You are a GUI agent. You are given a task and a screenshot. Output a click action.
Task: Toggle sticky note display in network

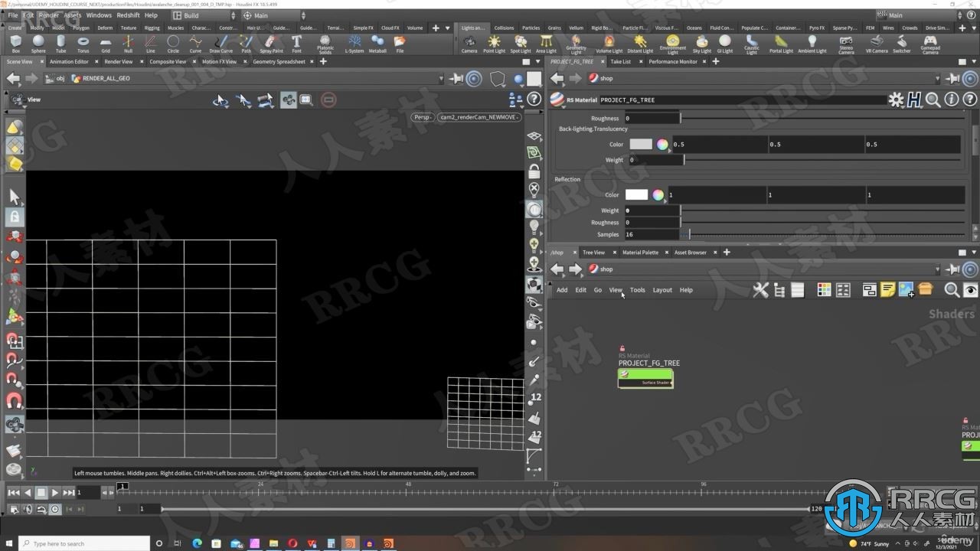click(887, 289)
